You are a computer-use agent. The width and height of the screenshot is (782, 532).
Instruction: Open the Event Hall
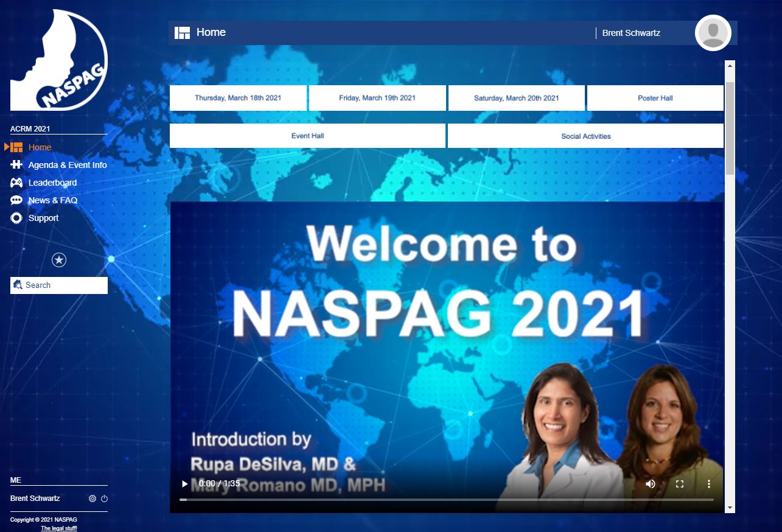click(x=307, y=136)
